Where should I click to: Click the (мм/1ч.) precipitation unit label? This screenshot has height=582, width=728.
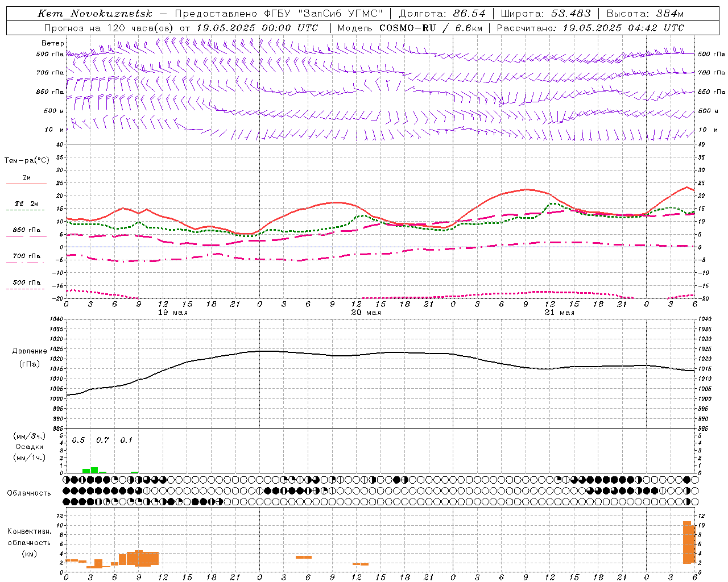coord(30,458)
